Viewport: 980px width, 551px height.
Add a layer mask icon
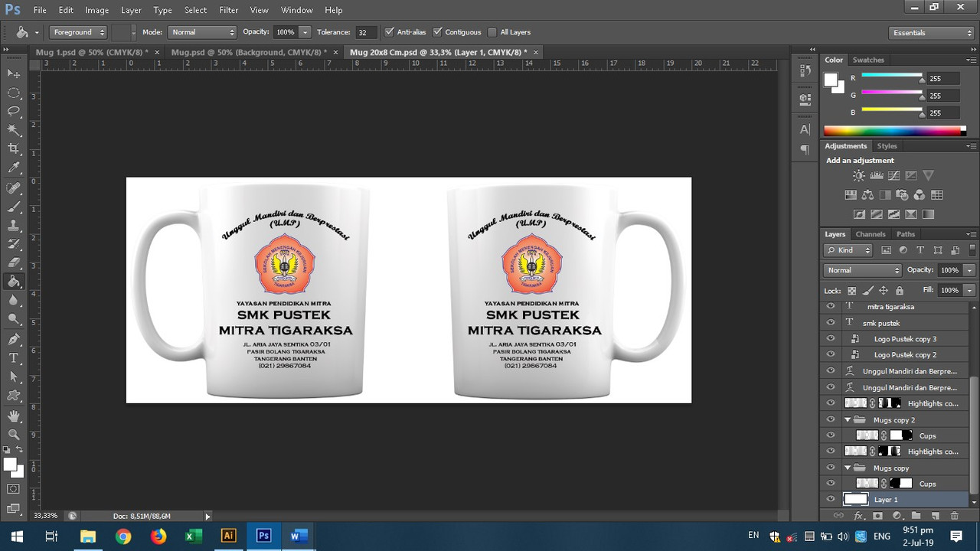coord(877,516)
